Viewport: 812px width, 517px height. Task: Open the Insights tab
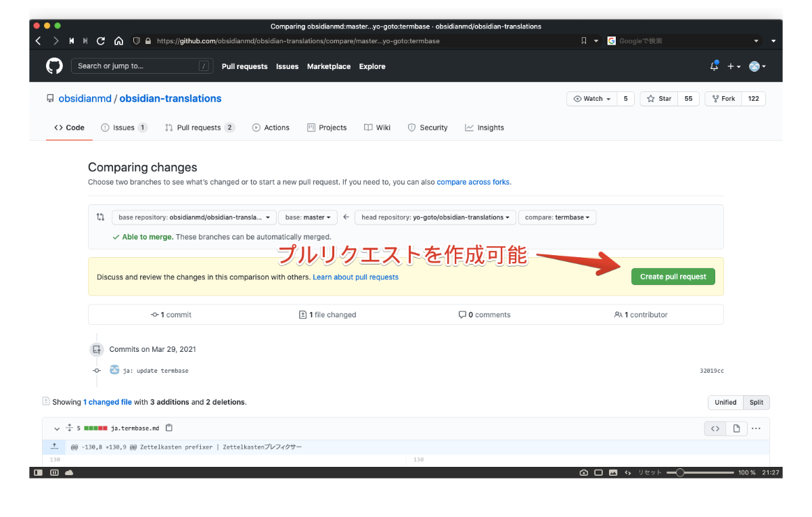click(484, 127)
